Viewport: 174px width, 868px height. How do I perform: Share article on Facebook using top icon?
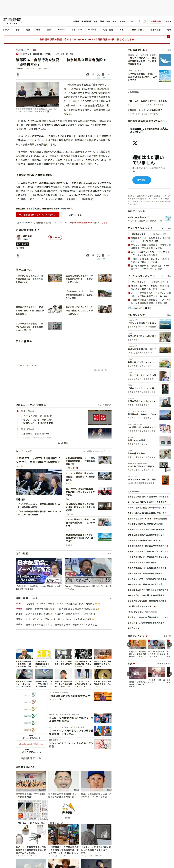(93, 75)
